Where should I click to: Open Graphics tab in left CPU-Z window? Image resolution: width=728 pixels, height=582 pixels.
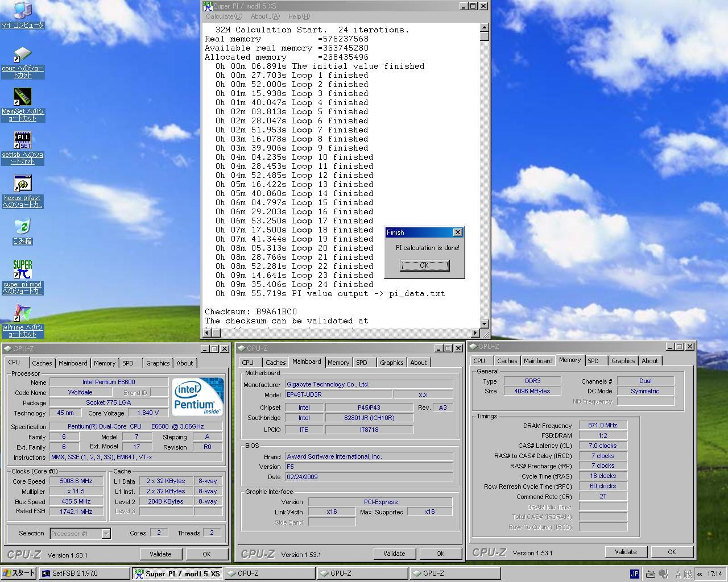coord(158,363)
